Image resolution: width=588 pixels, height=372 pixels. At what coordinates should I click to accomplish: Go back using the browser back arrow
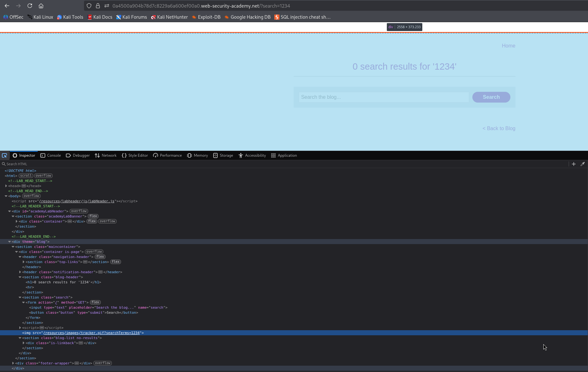7,6
